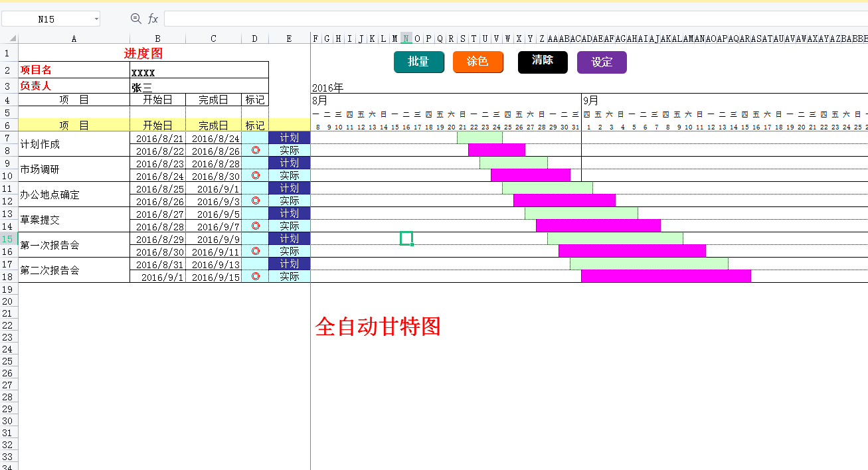The width and height of the screenshot is (868, 470).
Task: Click the 张三 cell
Action: click(199, 86)
